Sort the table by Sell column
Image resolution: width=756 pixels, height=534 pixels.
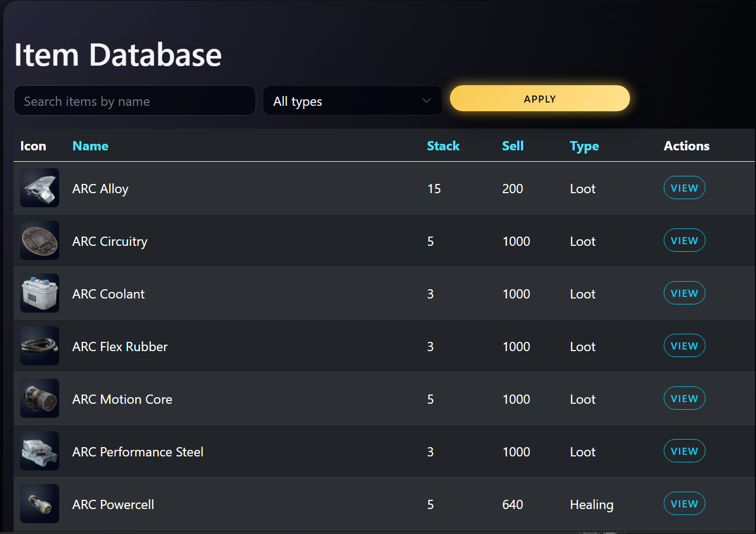(x=513, y=146)
